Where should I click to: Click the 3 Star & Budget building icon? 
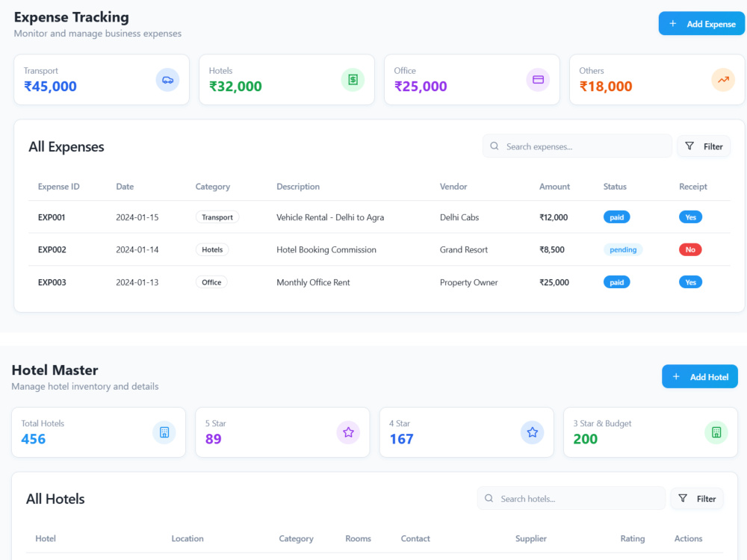(716, 432)
